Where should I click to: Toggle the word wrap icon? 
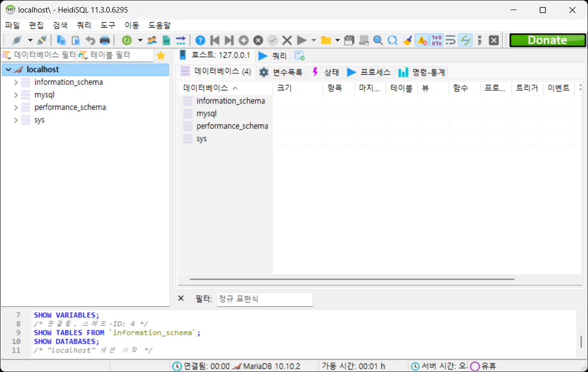point(450,40)
